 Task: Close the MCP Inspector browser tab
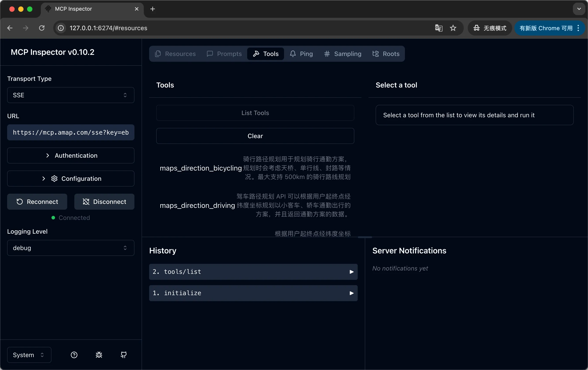pyautogui.click(x=137, y=9)
